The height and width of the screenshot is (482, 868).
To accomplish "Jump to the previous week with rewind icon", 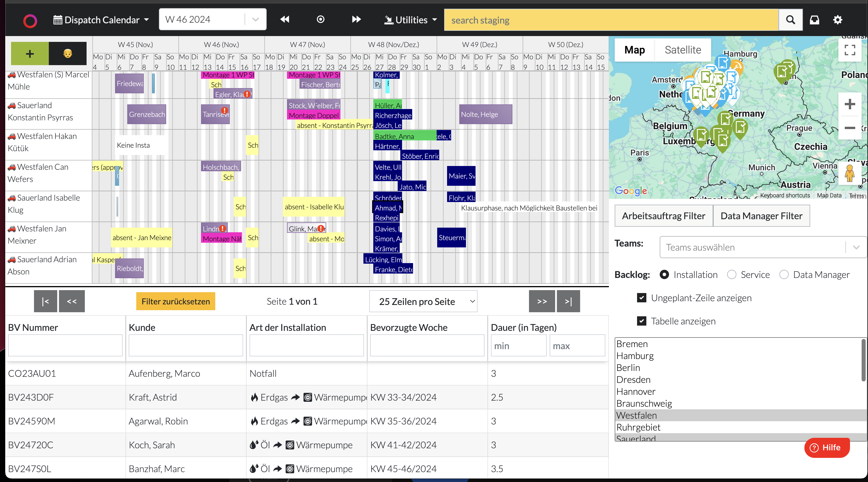I will coord(285,19).
